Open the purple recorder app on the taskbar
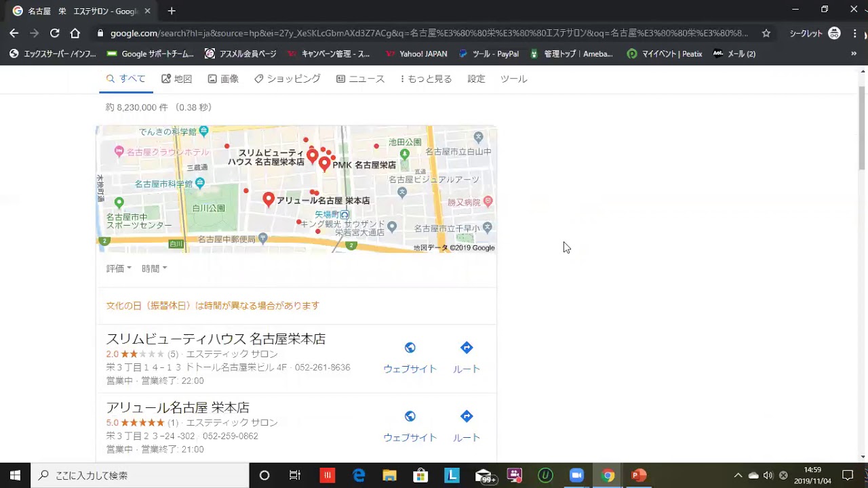 [x=514, y=475]
